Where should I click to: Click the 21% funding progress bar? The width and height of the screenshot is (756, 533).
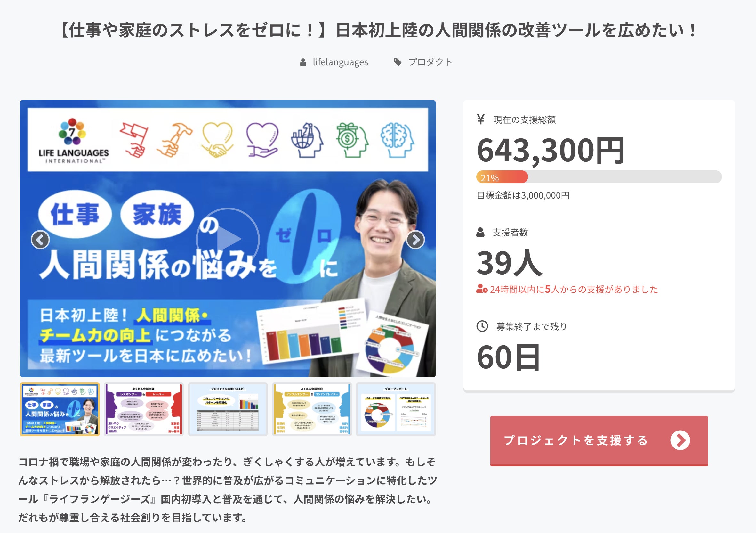tap(599, 177)
